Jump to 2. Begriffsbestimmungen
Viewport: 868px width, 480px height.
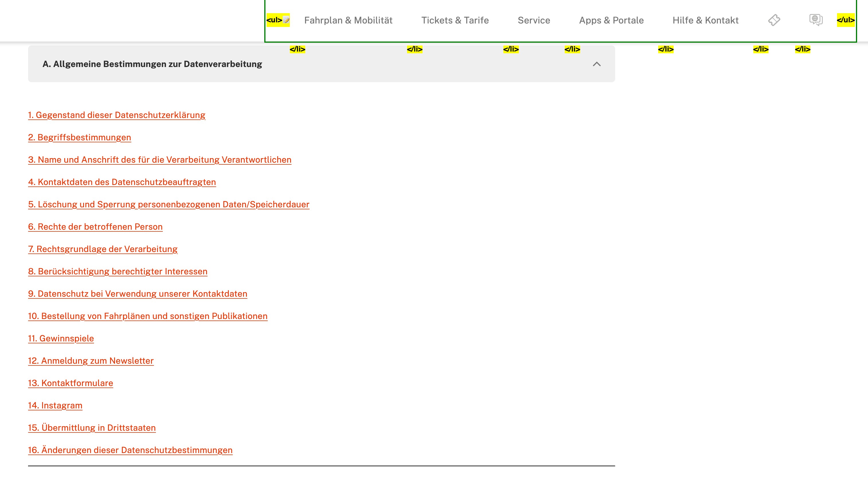coord(79,137)
